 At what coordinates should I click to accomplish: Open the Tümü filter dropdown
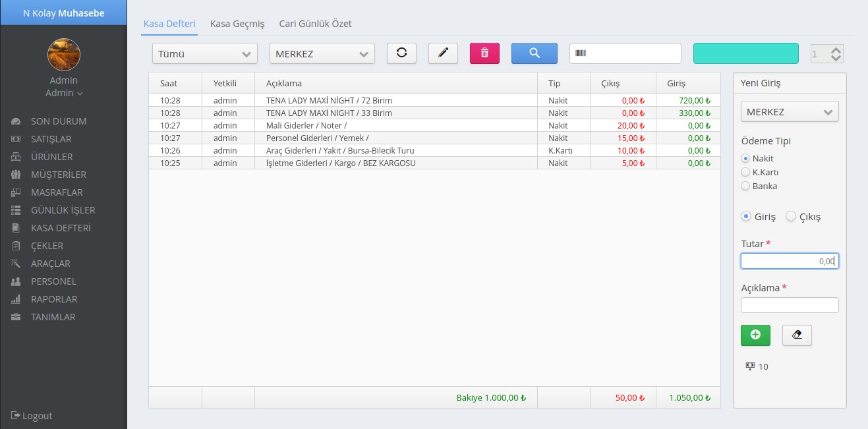click(x=204, y=54)
